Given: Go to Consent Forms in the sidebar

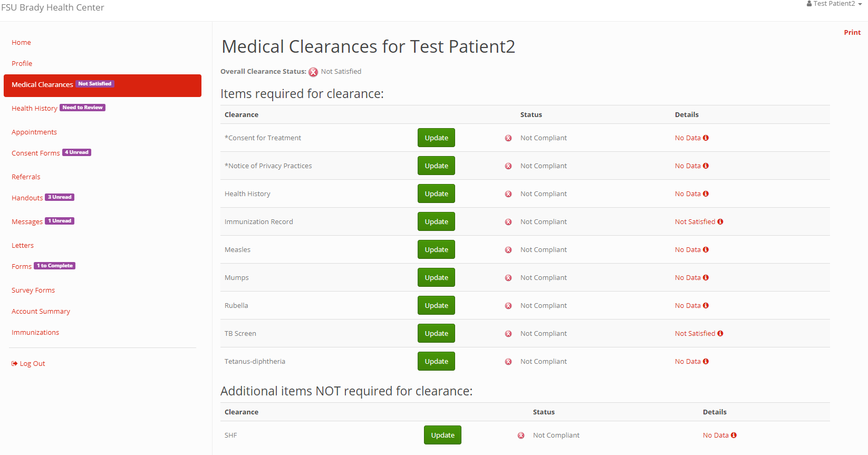Looking at the screenshot, I should pyautogui.click(x=35, y=153).
